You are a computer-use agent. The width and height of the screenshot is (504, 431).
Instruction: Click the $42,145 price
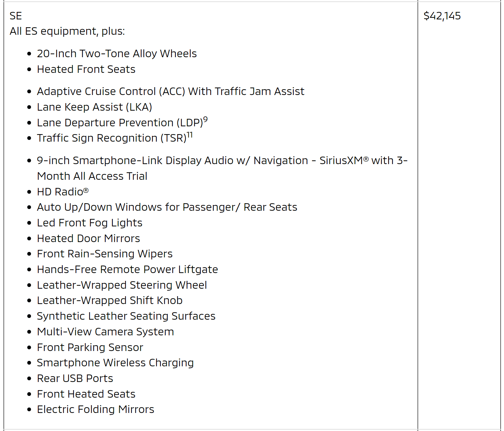[442, 16]
